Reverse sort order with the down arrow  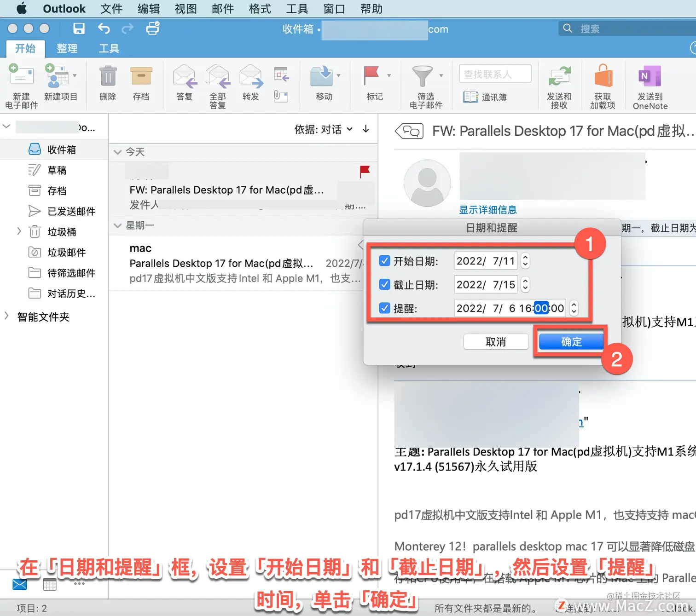pos(366,129)
